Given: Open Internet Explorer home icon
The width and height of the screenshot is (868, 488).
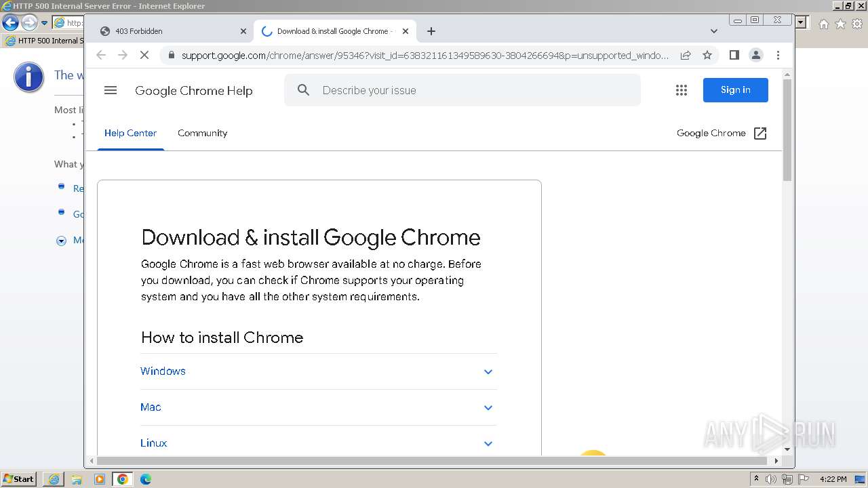Looking at the screenshot, I should click(x=823, y=24).
